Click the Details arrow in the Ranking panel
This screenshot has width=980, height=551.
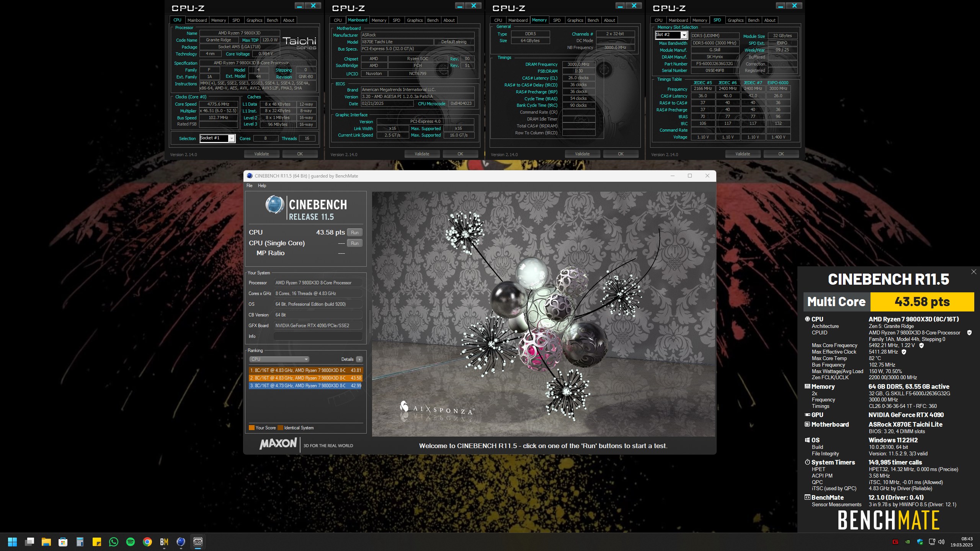(359, 359)
